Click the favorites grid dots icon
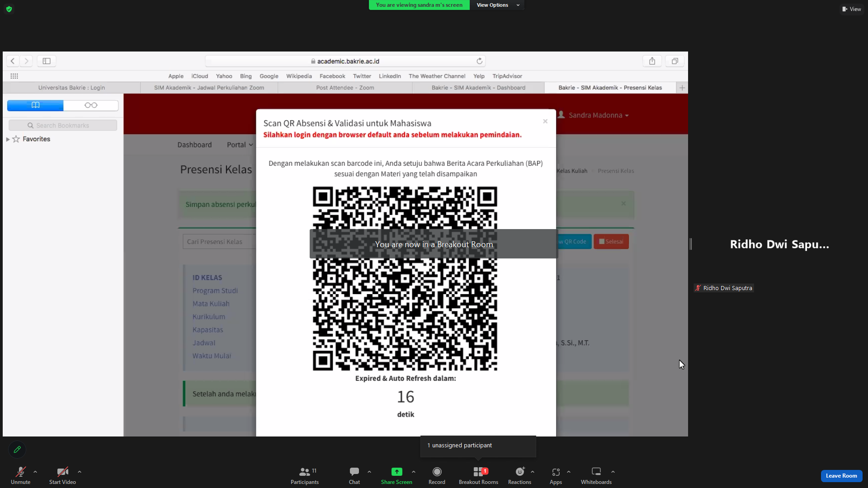 14,76
